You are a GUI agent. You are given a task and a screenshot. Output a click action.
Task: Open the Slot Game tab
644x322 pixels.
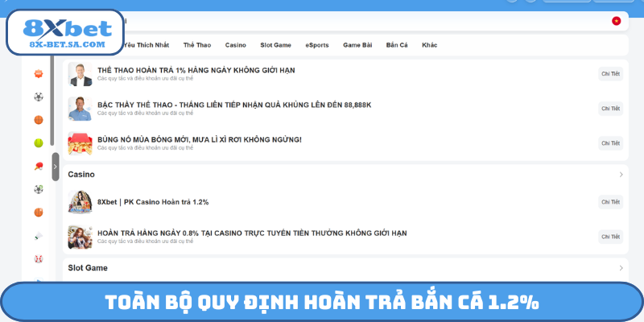275,45
